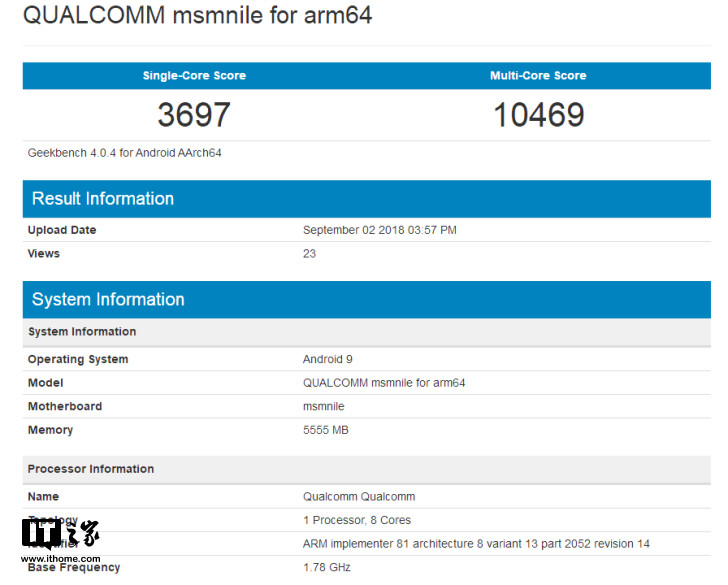728x585 pixels.
Task: Click the Motherboard label
Action: pyautogui.click(x=65, y=406)
